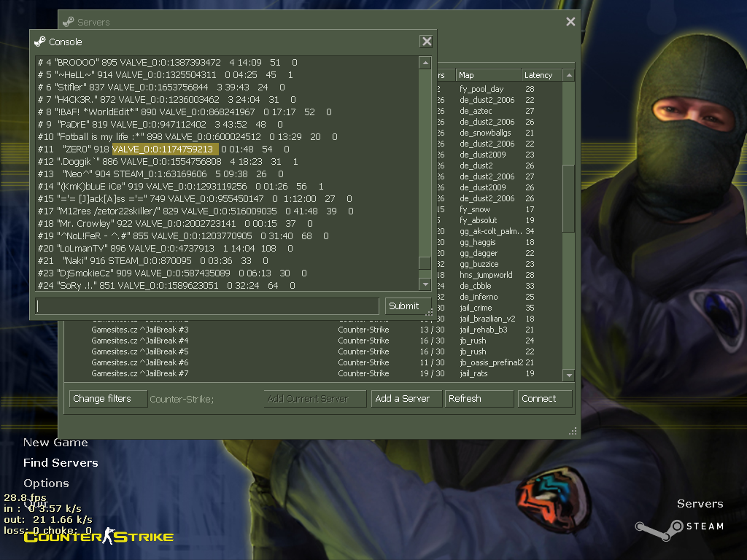747x560 pixels.
Task: Connect to the selected server
Action: click(545, 399)
